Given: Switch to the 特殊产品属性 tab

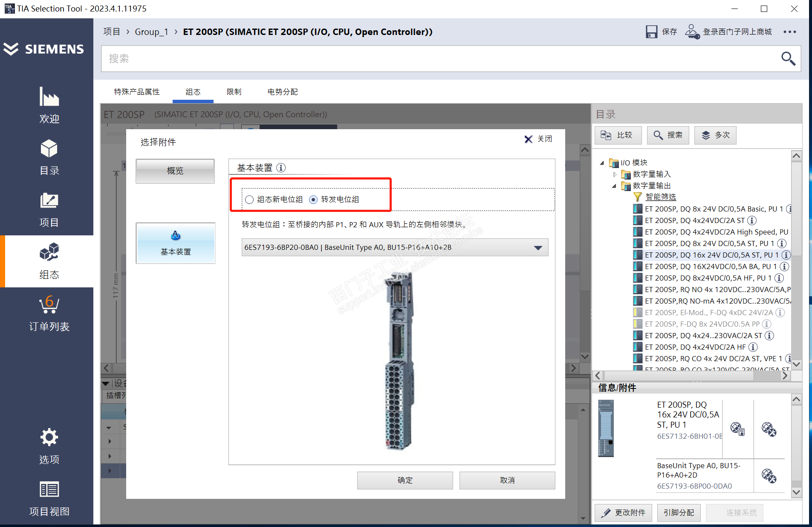Looking at the screenshot, I should [x=137, y=92].
